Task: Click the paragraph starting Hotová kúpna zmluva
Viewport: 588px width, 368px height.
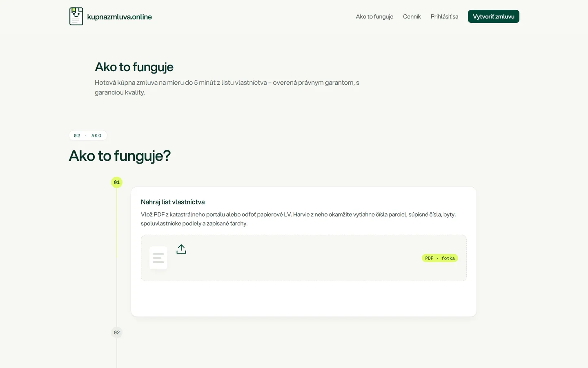Action: [227, 88]
